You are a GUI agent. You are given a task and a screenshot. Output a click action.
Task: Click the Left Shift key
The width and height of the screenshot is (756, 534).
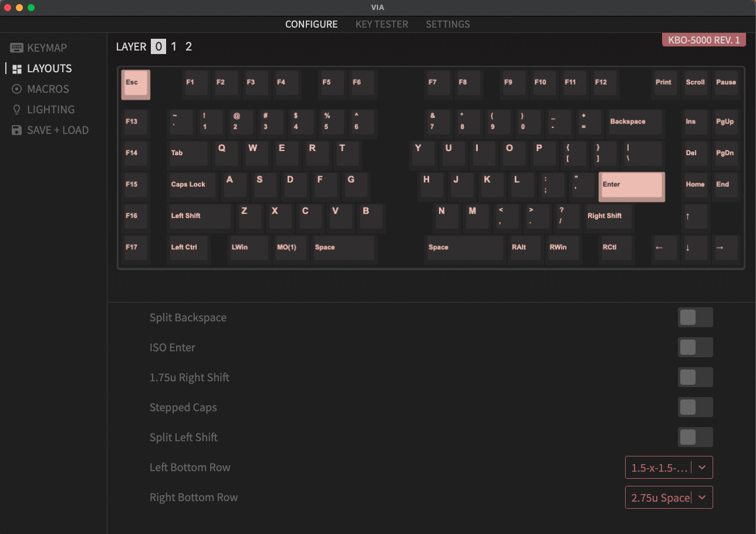click(200, 218)
